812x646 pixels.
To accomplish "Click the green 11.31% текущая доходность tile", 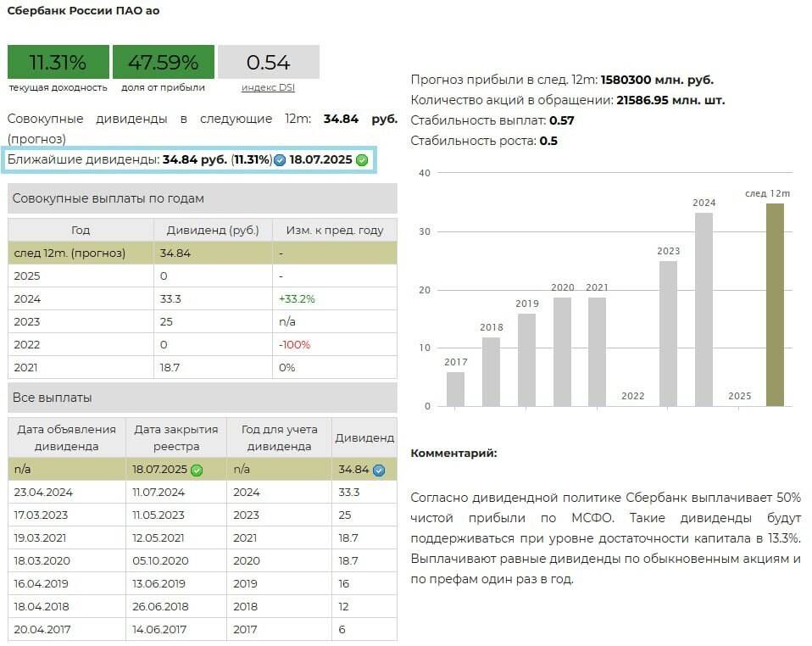I will 58,62.
